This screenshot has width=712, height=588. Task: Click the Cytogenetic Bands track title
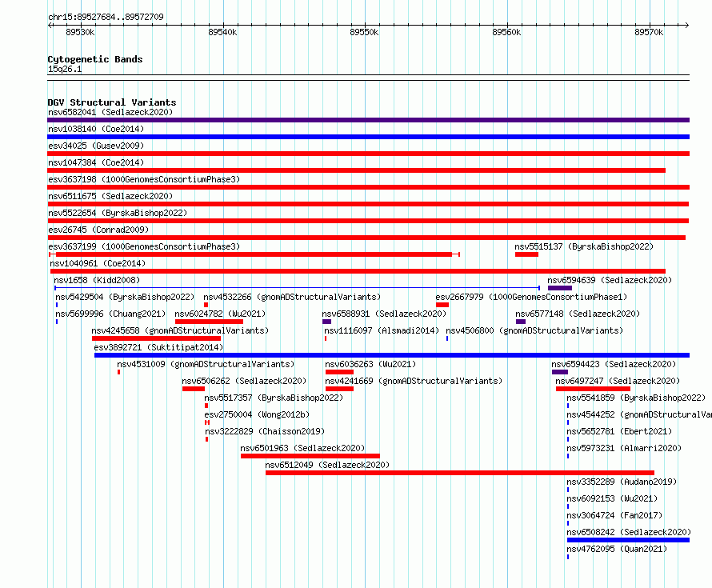click(x=95, y=59)
